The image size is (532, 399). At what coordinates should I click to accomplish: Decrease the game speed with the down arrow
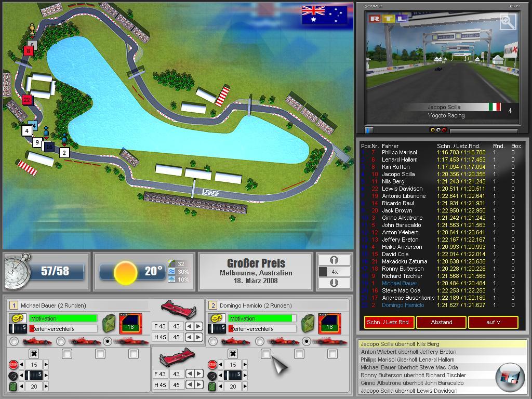coord(334,283)
